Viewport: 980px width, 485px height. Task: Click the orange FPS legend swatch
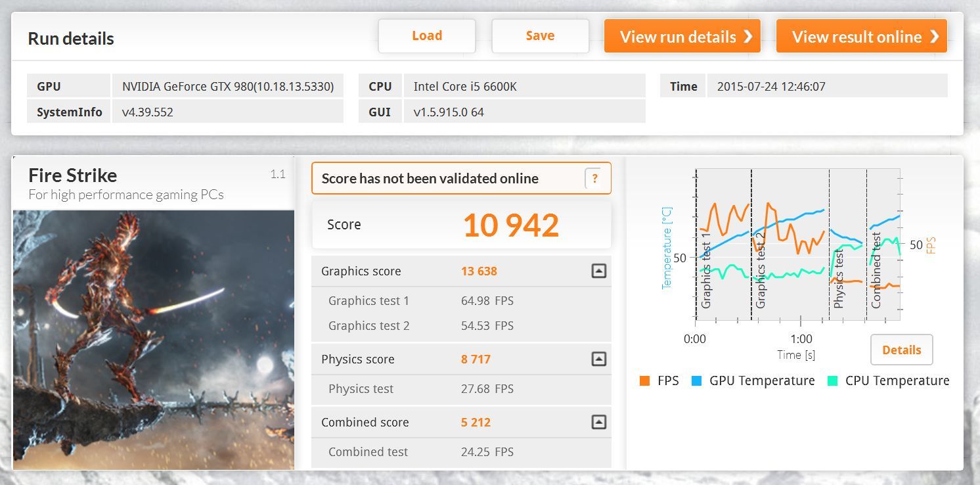pyautogui.click(x=644, y=381)
